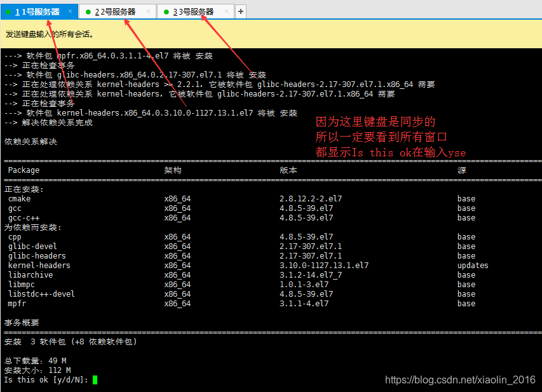Click the 'glibc-headers' package row name
Viewport: 542px width, 392px height.
[x=37, y=256]
